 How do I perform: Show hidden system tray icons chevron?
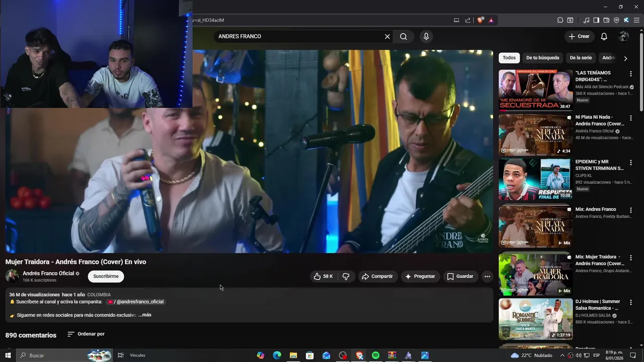[562, 355]
